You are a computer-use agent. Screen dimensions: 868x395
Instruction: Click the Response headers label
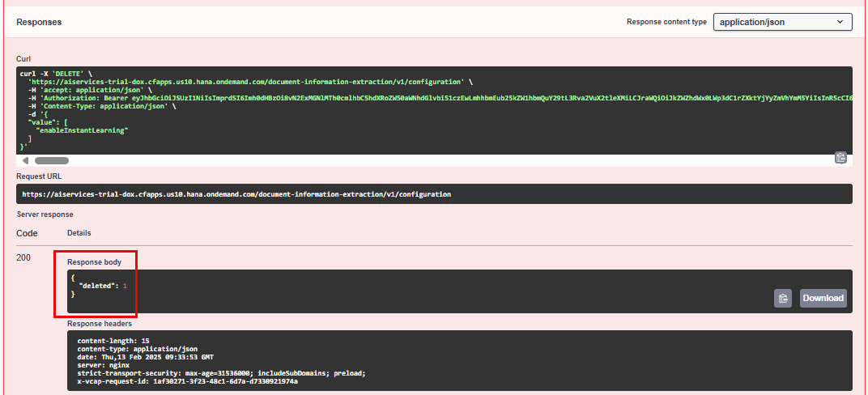[x=100, y=324]
